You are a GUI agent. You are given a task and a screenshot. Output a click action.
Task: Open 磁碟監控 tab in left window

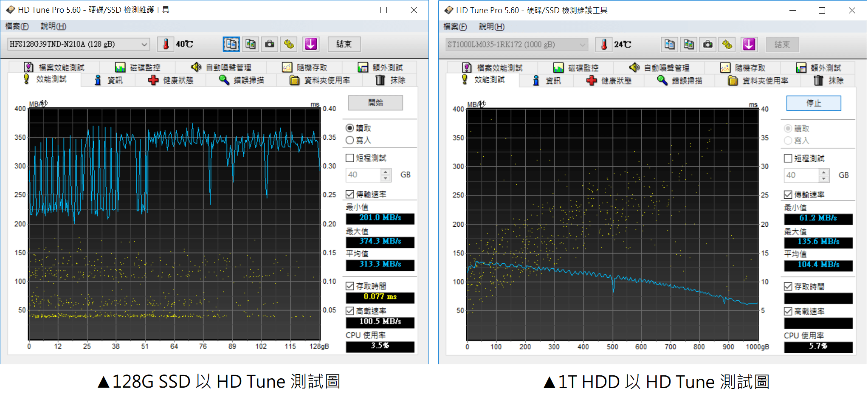(138, 68)
